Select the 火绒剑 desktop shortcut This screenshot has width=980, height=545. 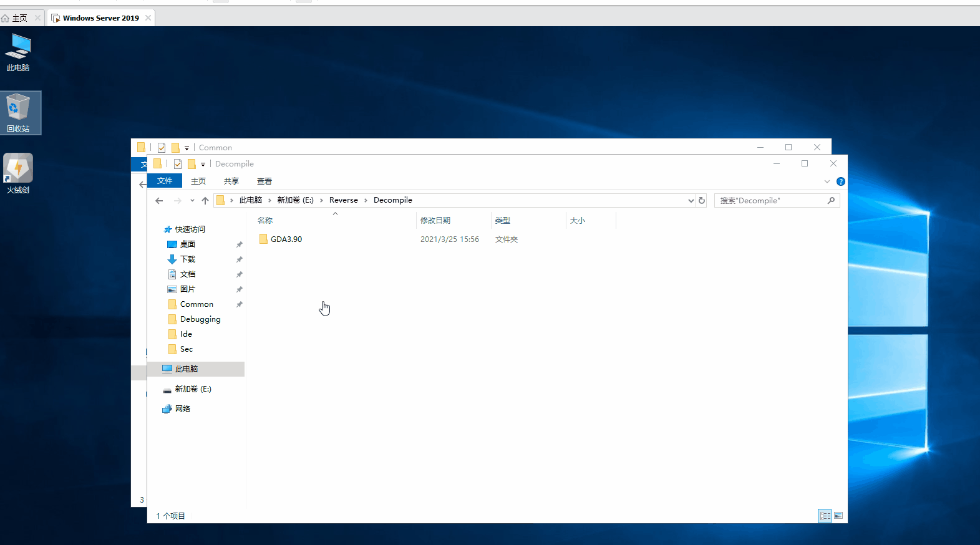(x=18, y=174)
